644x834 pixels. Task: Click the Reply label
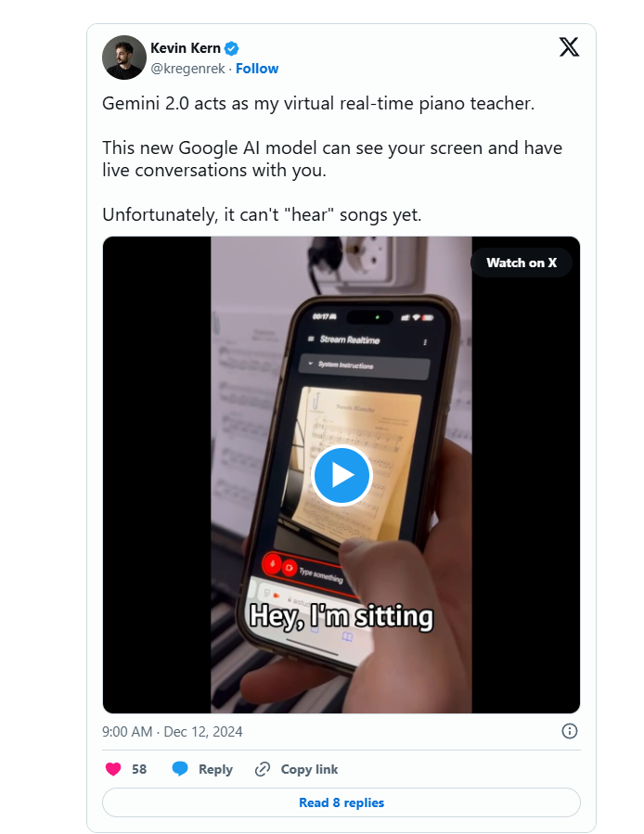click(x=215, y=770)
